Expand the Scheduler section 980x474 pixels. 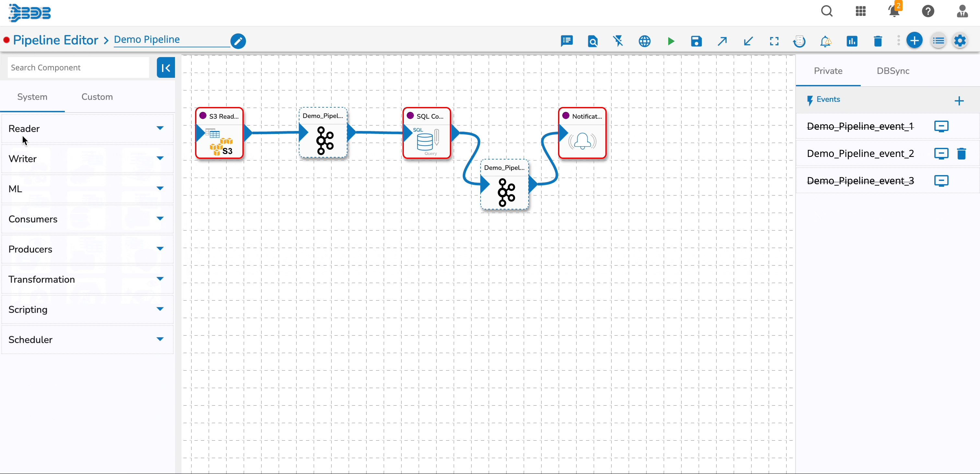pos(160,339)
